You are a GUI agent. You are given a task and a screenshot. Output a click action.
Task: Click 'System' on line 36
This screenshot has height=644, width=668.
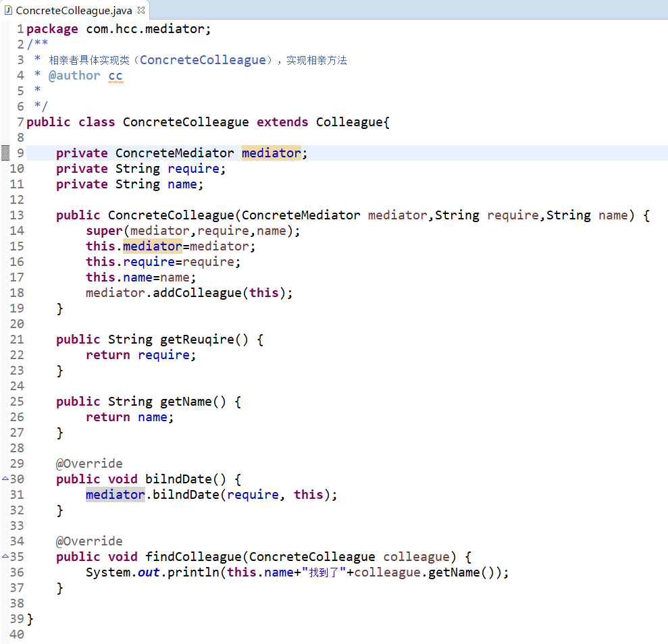tap(108, 572)
